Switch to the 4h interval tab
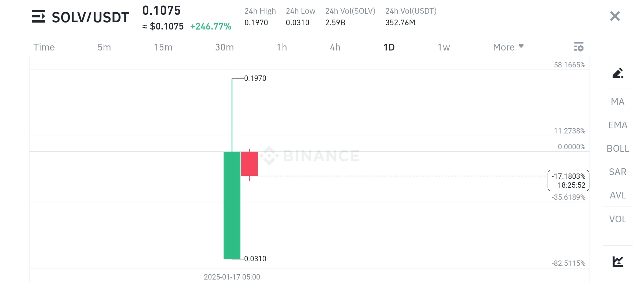The width and height of the screenshot is (644, 290). tap(335, 47)
